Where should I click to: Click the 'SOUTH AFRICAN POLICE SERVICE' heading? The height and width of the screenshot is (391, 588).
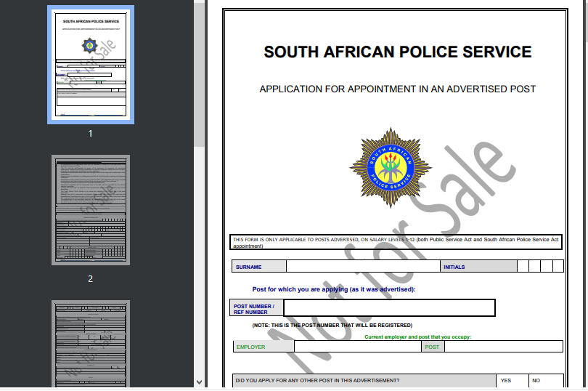coord(398,52)
